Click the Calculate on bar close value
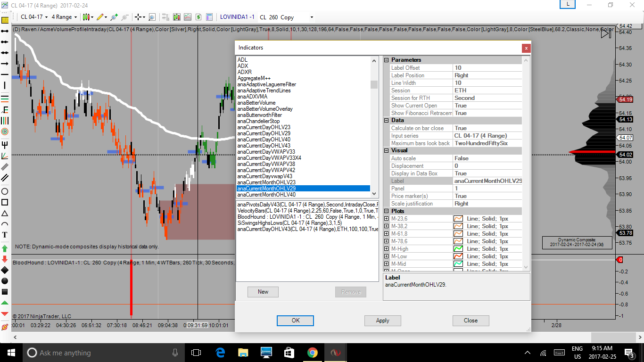 click(487, 128)
